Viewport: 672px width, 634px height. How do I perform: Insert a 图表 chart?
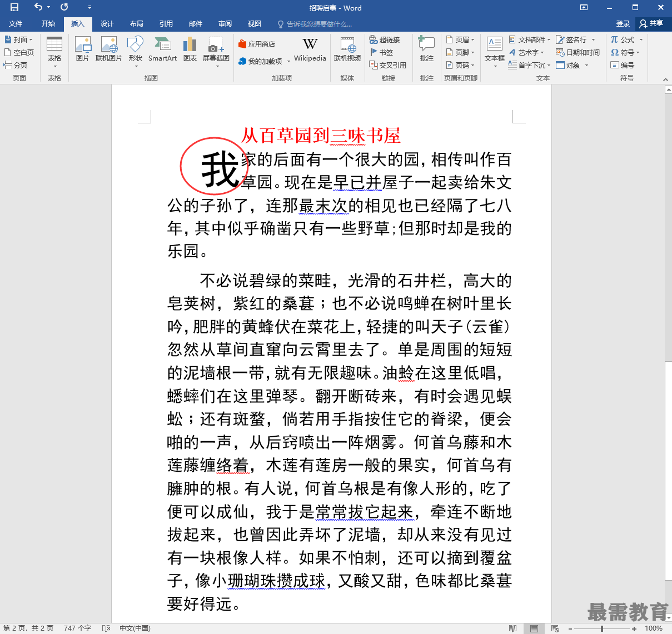190,49
